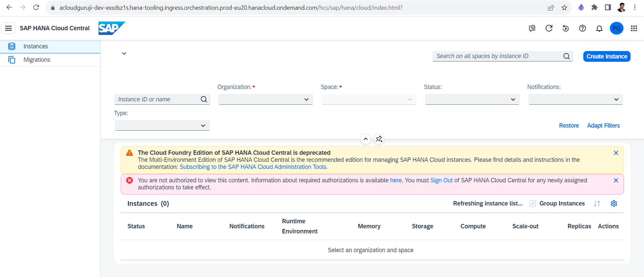This screenshot has height=277, width=644.
Task: Click the Create Instance button
Action: pyautogui.click(x=607, y=56)
